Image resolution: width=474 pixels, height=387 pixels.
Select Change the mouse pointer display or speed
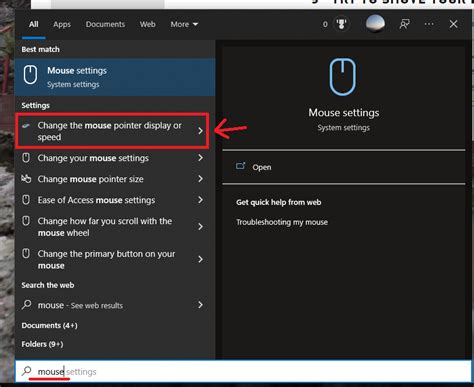pyautogui.click(x=112, y=131)
